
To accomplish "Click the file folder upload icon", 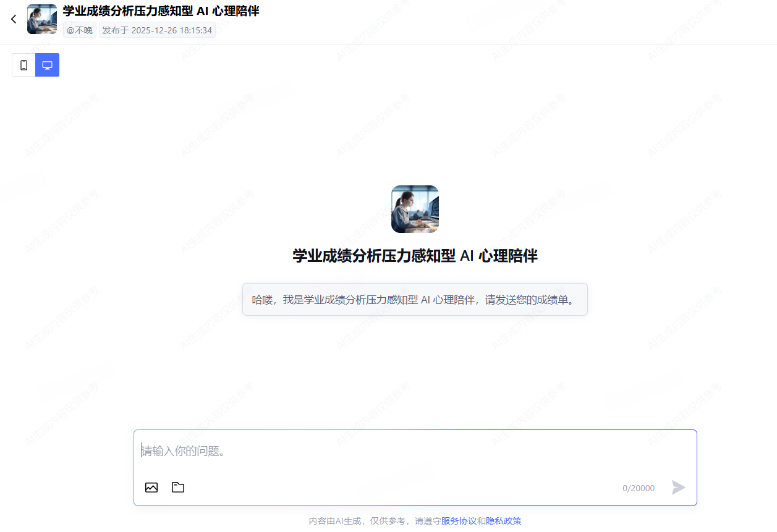I will (x=177, y=488).
